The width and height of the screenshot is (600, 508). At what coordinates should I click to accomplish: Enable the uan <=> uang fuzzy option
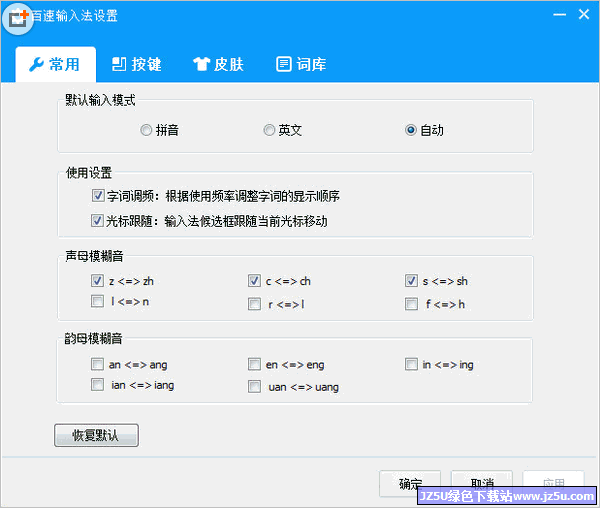(254, 386)
